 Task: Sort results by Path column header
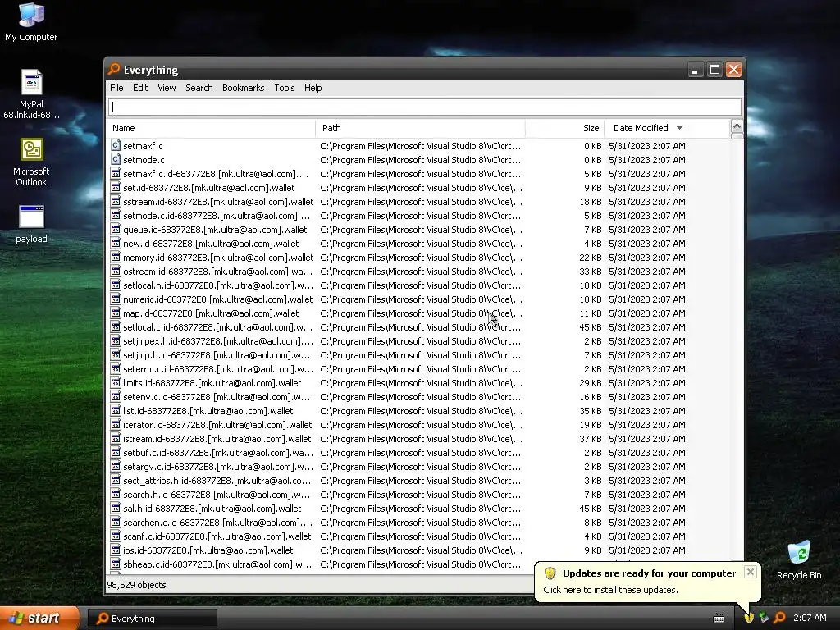coord(421,128)
